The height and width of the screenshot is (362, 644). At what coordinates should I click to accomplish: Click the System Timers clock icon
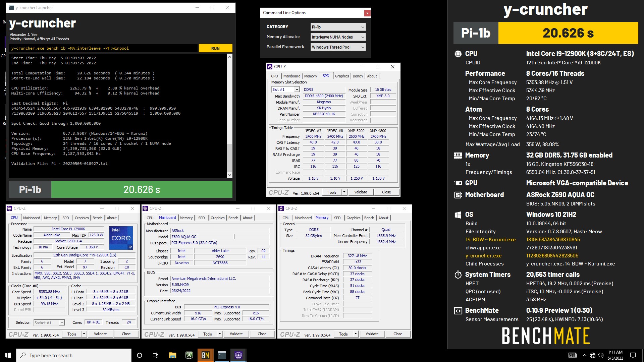pos(458,275)
